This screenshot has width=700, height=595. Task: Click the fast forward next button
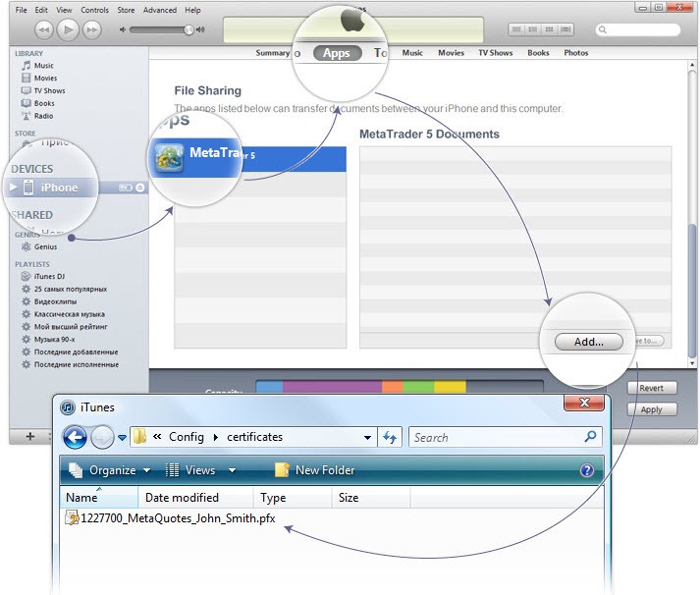point(92,29)
